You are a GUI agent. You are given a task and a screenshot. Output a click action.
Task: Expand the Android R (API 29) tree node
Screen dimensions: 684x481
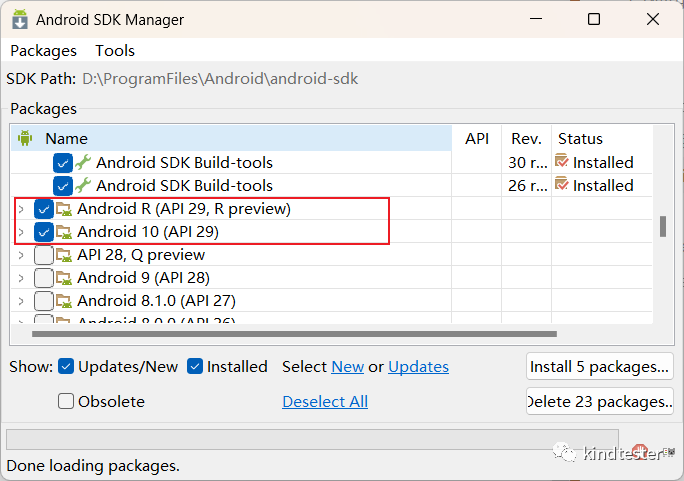click(21, 209)
